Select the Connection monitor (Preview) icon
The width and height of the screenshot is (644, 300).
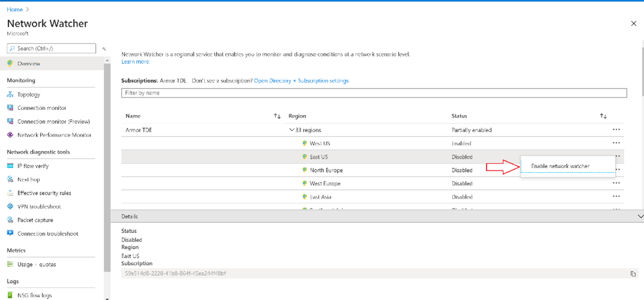tap(10, 121)
